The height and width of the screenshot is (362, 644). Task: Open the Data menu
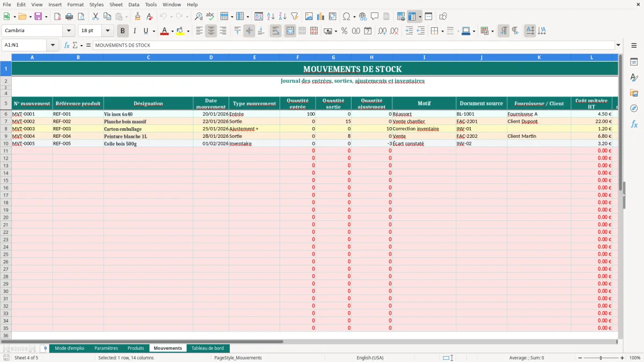(x=134, y=4)
